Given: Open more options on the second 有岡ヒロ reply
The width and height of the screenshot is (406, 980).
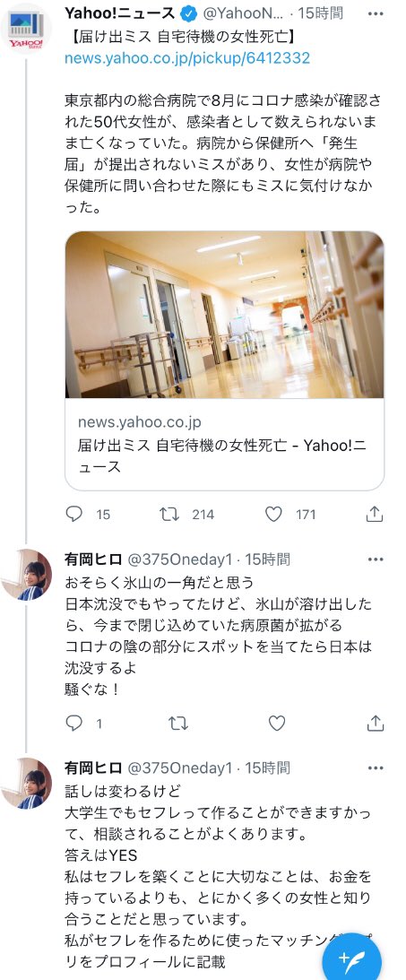Looking at the screenshot, I should click(x=376, y=768).
